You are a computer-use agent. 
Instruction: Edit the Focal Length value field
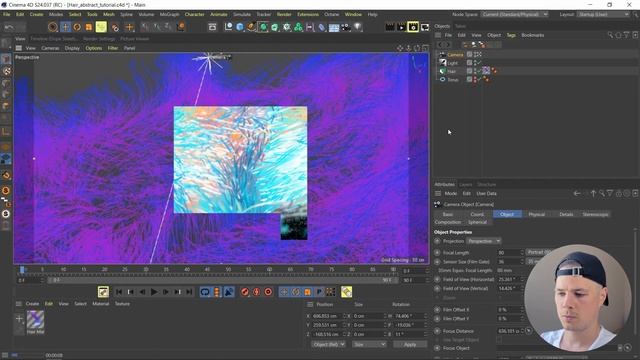pos(509,253)
